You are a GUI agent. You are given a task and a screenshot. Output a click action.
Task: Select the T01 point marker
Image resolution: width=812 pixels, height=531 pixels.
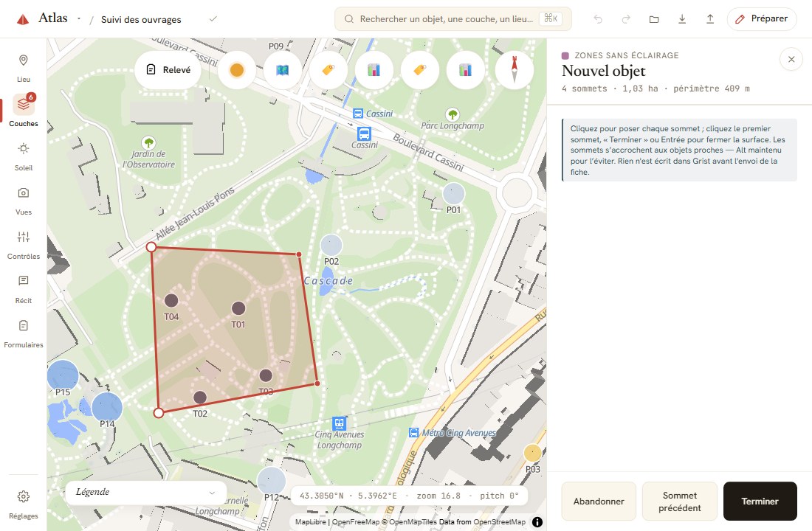tap(238, 308)
